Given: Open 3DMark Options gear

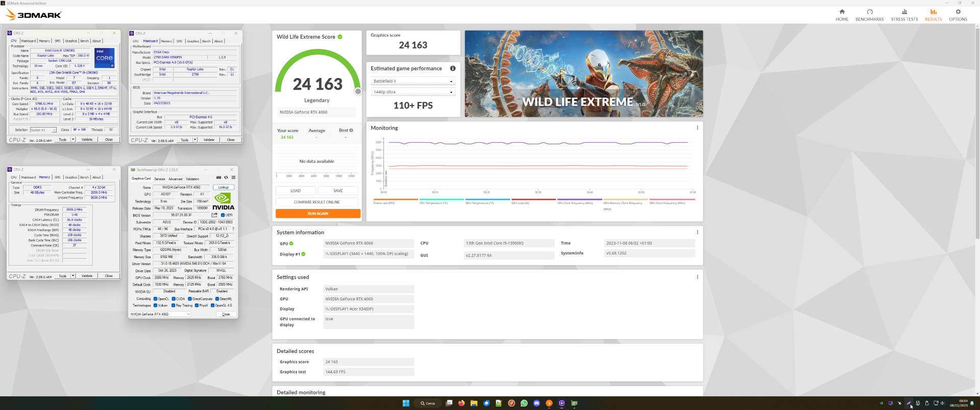Looking at the screenshot, I should pyautogui.click(x=958, y=12).
